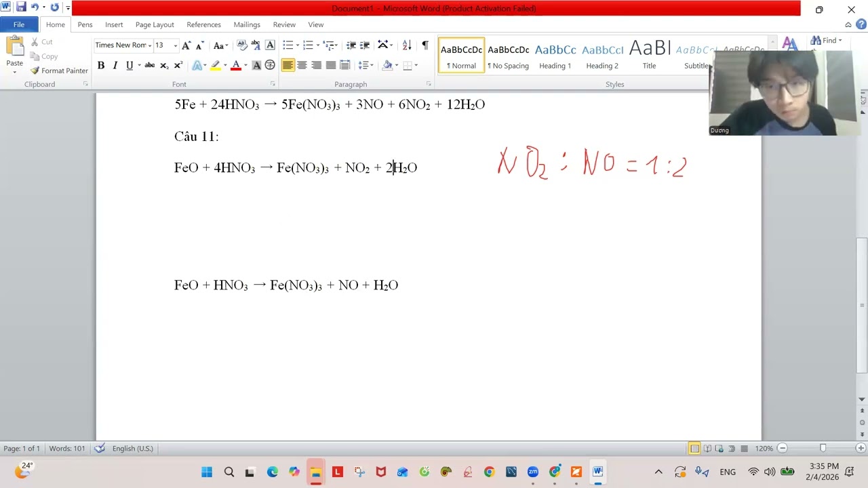Viewport: 868px width, 488px height.
Task: Apply the Heading 1 style
Action: (x=555, y=55)
